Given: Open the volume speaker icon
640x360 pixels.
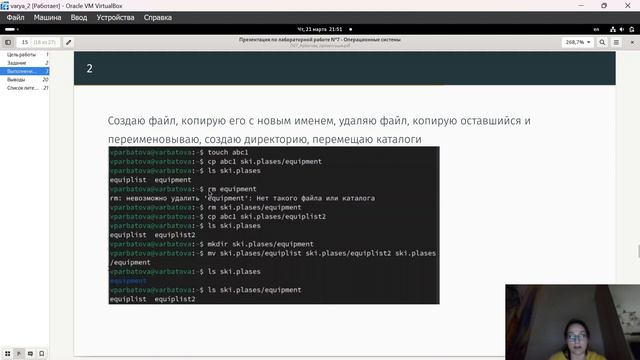Looking at the screenshot, I should click(622, 29).
